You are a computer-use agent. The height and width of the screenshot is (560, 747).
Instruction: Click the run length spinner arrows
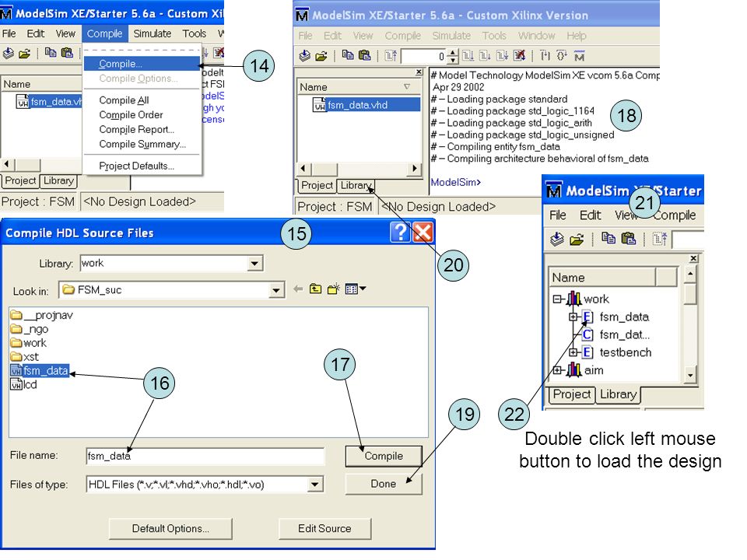(453, 57)
